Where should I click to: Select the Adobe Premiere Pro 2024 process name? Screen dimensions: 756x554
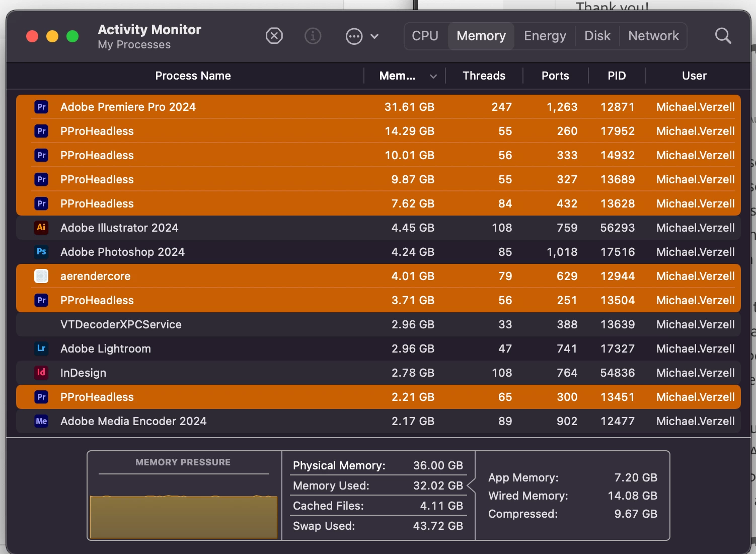[128, 107]
